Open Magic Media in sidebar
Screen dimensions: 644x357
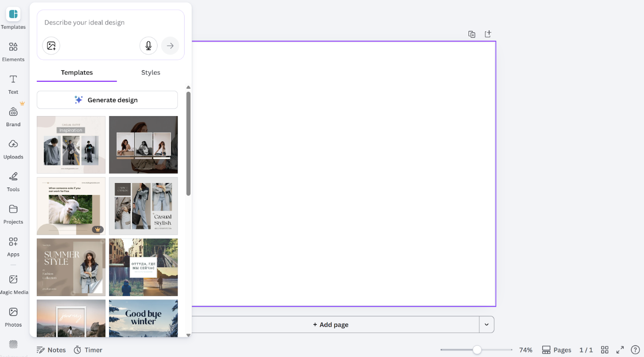click(13, 284)
